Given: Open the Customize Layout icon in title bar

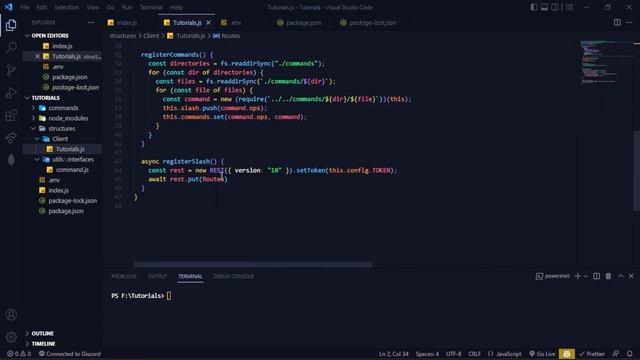Looking at the screenshot, I should click(569, 7).
